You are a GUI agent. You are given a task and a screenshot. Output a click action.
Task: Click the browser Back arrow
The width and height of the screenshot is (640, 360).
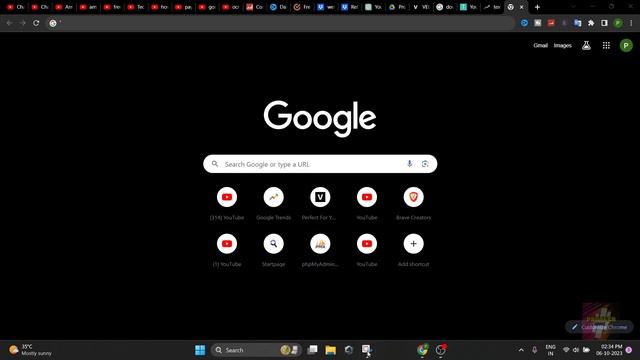(9, 23)
